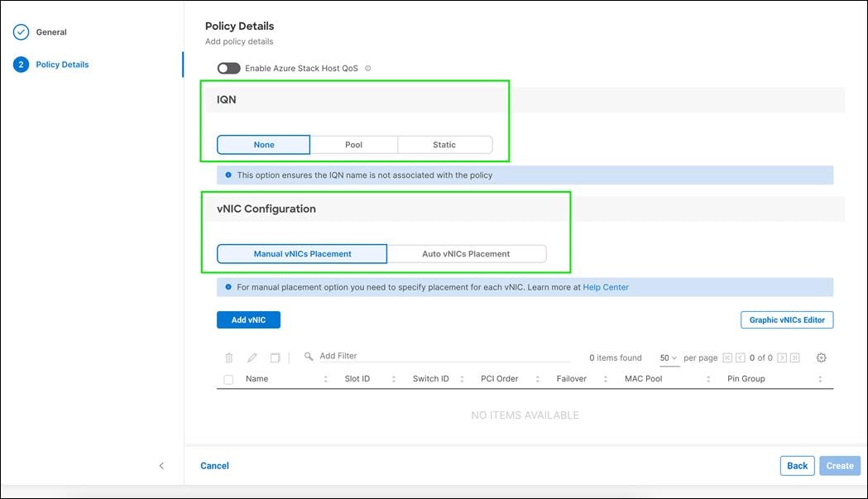Image resolution: width=868 pixels, height=499 pixels.
Task: Click the edit pencil icon in the table toolbar
Action: (x=252, y=357)
